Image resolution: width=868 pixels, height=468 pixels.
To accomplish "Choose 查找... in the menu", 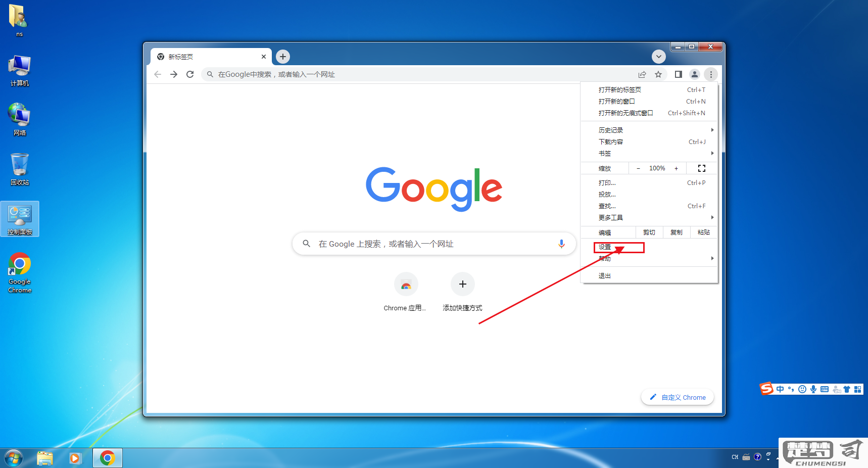I will click(x=649, y=206).
